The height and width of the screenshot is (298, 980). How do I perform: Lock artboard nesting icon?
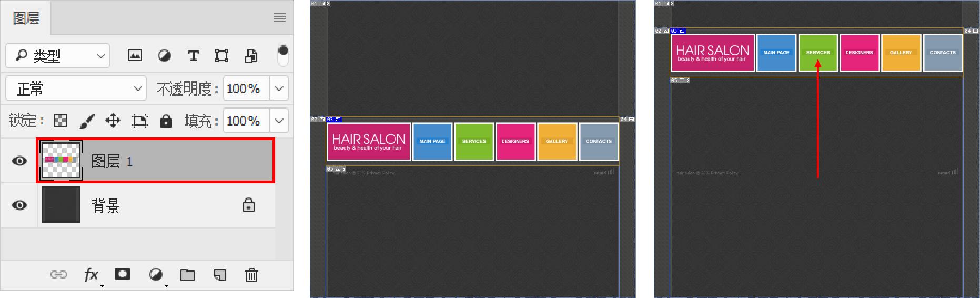coord(139,121)
